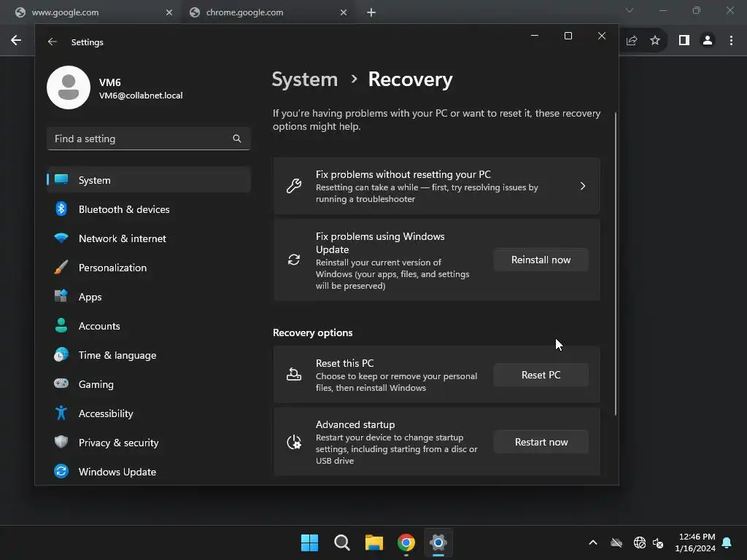Click the Settings gear taskbar icon
Screen dimensions: 747x560
[x=438, y=542]
